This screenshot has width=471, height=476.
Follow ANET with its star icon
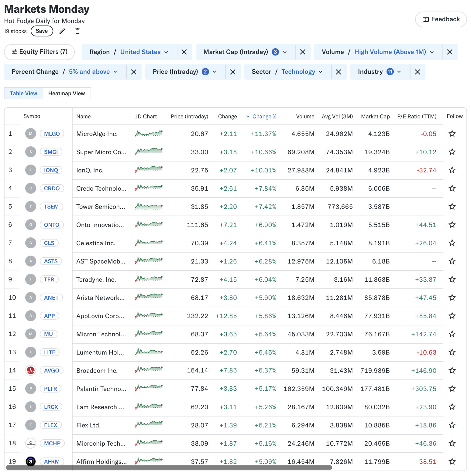click(x=452, y=297)
